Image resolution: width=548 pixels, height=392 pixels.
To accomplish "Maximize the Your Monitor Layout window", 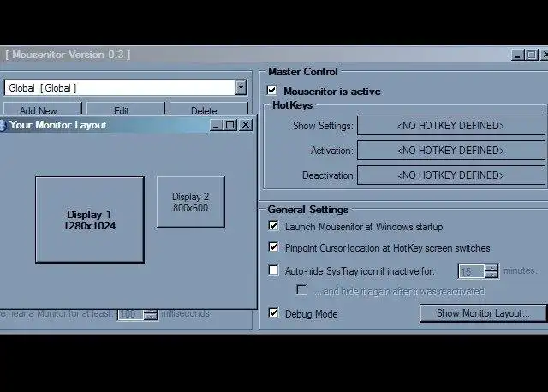I will point(230,125).
